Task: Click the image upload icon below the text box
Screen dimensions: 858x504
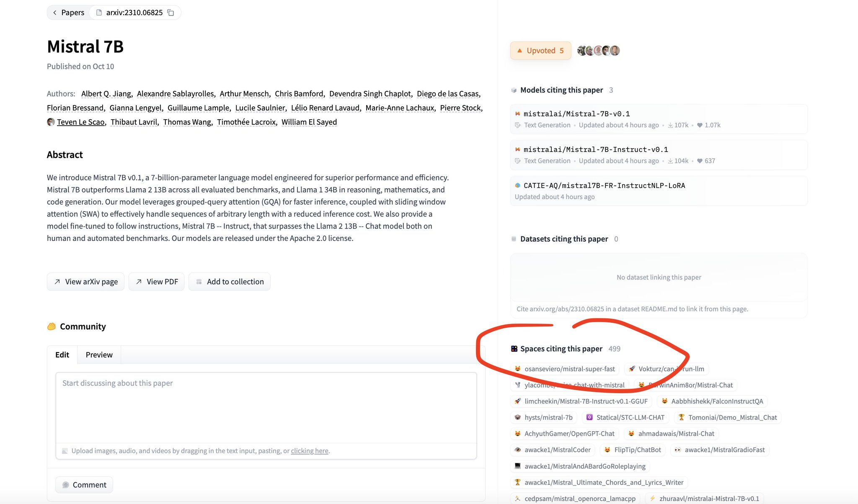Action: coord(65,451)
